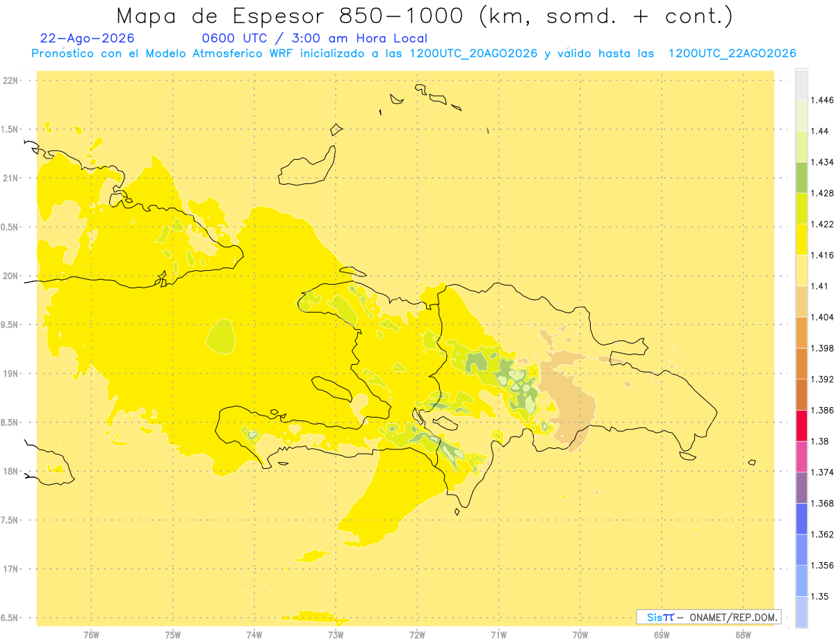Click the legend value 1.446
This screenshot has height=644, width=834.
[x=823, y=100]
